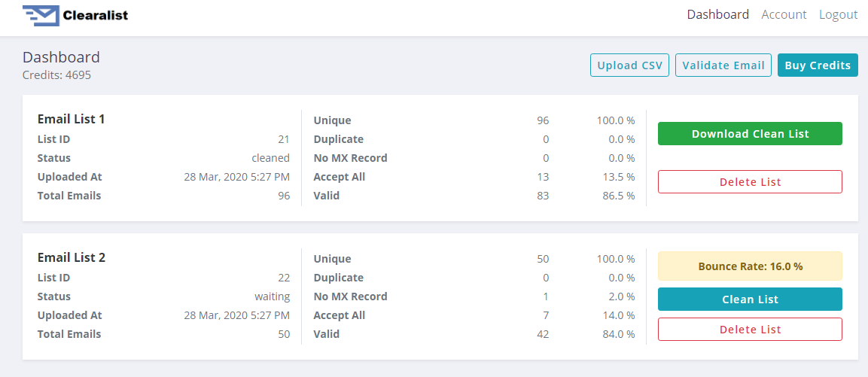
Task: Click the Clearalist envelope logo icon
Action: point(41,15)
